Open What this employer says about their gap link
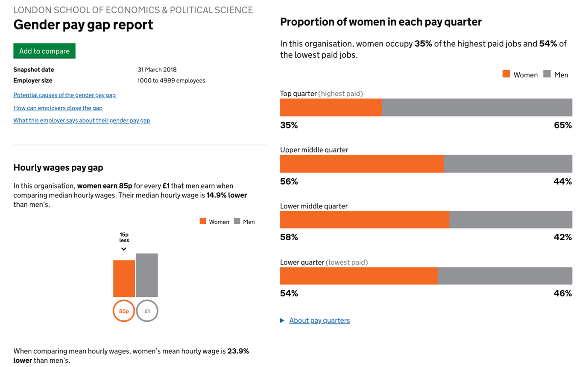588x367 pixels. click(82, 120)
